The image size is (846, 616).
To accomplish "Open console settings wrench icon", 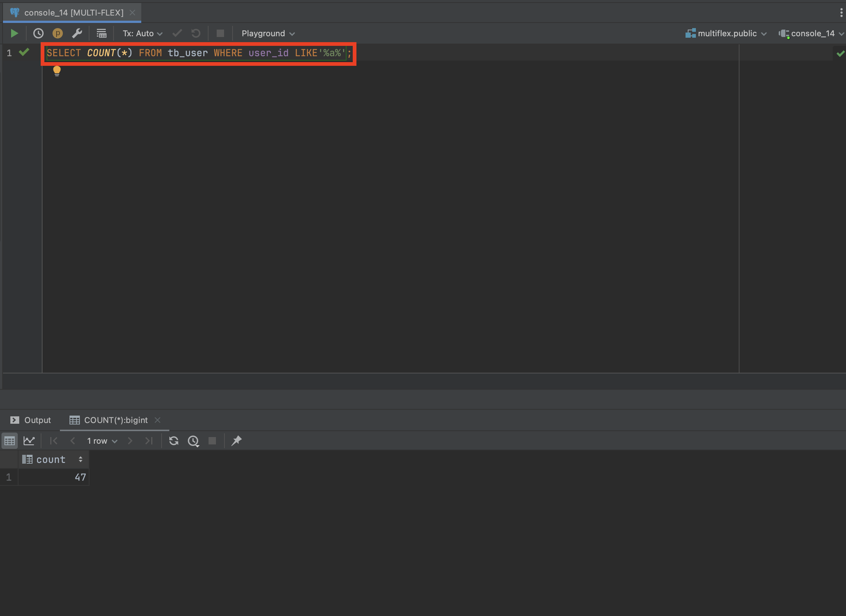I will 77,34.
